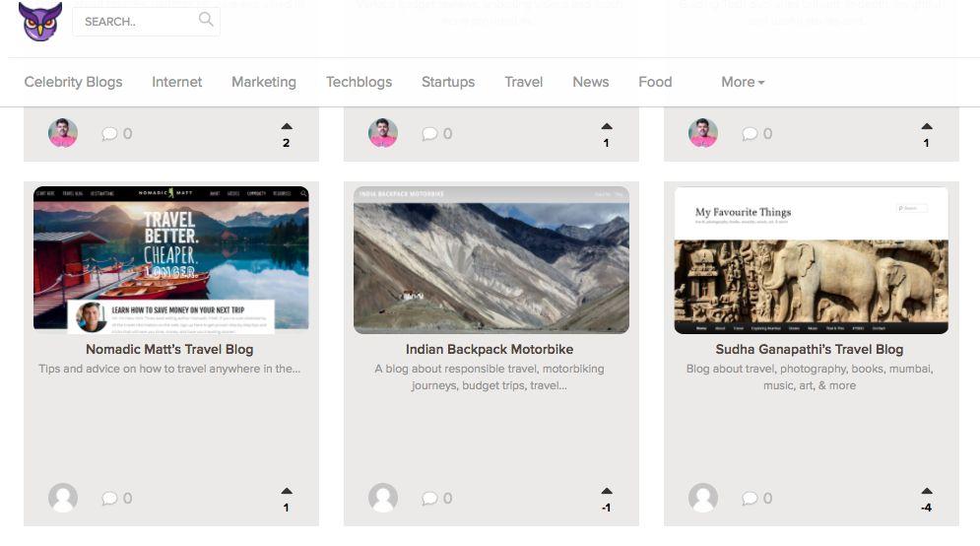Click the upvote arrow showing 2 votes
Screen dimensions: 980x546
click(287, 126)
